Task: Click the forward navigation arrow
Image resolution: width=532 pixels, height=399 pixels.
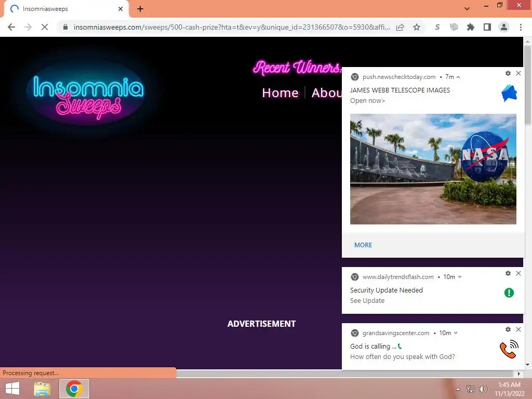Action: click(x=28, y=27)
